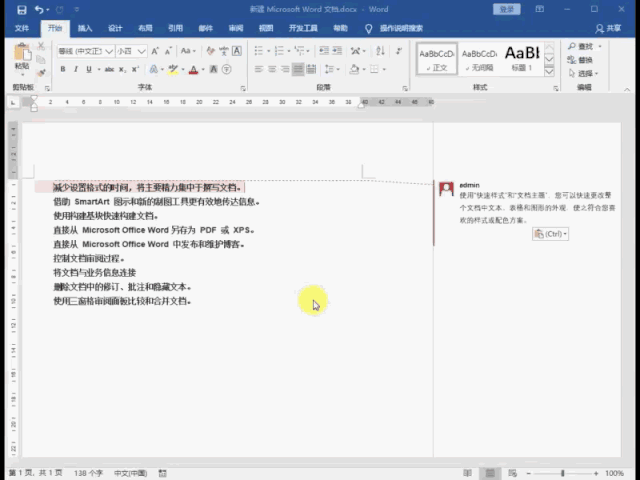Toggle bold formatting in the font group
This screenshot has height=480, width=640.
pyautogui.click(x=62, y=70)
